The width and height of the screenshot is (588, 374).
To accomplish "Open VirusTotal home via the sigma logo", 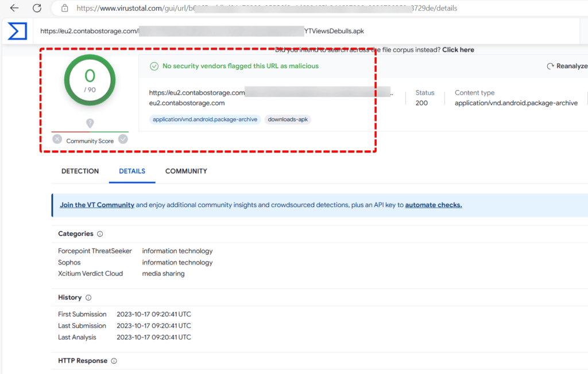I will coord(17,31).
